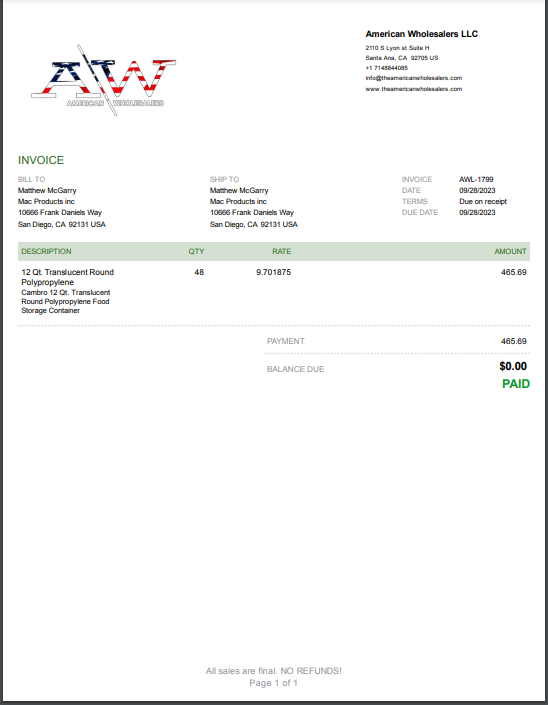The height and width of the screenshot is (705, 548).
Task: Click the All sales are final footer note
Action: (x=274, y=671)
